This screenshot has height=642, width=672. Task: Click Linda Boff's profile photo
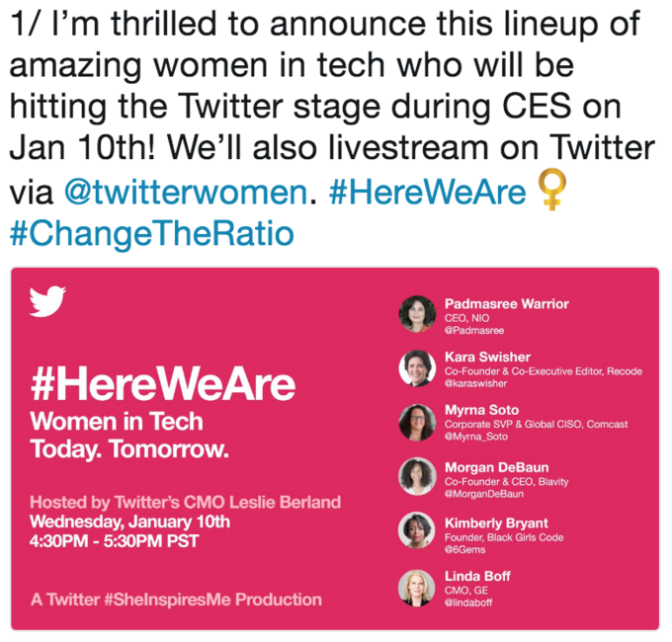pos(417,588)
